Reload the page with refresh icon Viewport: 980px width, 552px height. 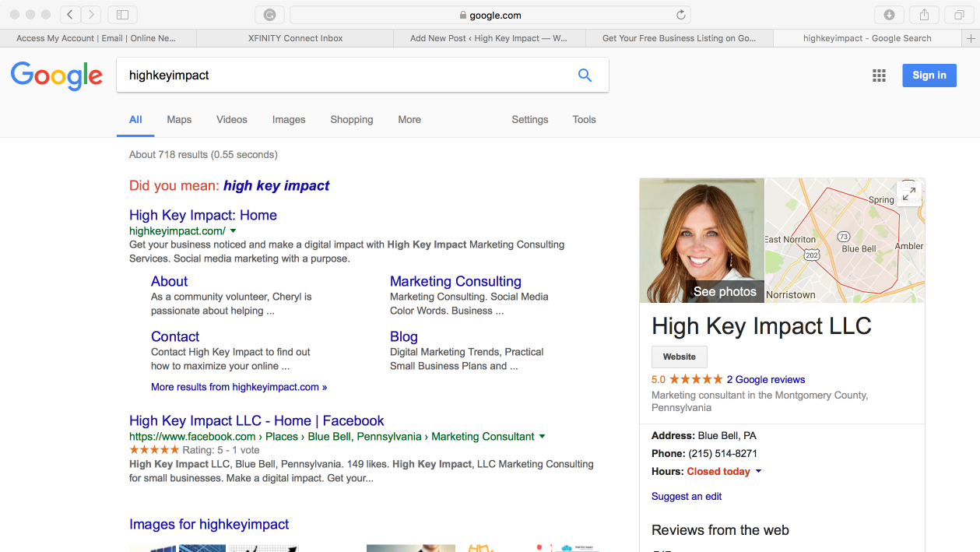point(681,15)
